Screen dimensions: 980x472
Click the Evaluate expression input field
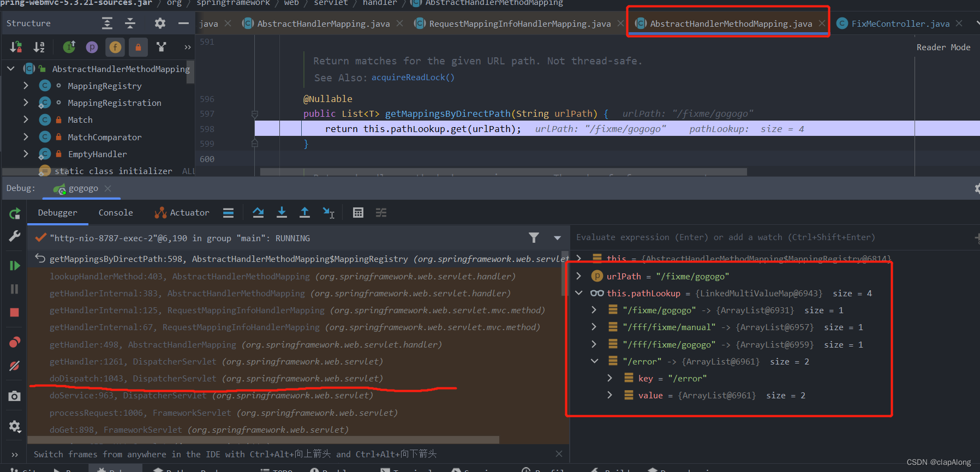[772, 237]
